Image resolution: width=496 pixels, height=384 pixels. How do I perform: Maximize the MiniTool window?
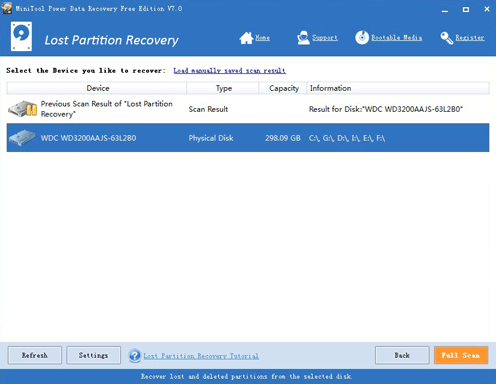pyautogui.click(x=466, y=9)
